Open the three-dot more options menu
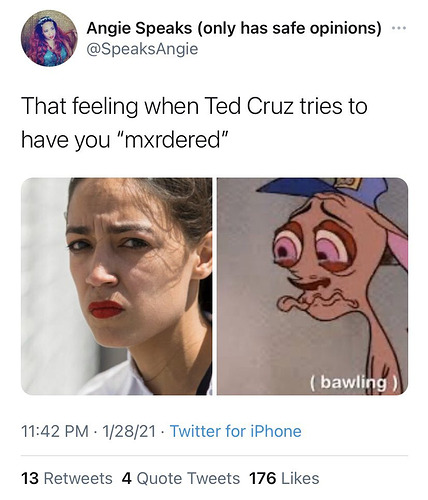 [399, 28]
